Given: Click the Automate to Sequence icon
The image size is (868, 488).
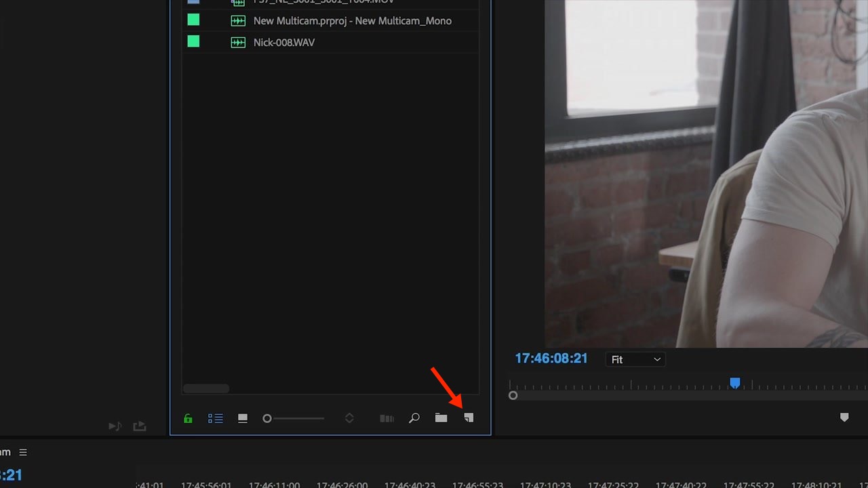Looking at the screenshot, I should pyautogui.click(x=387, y=418).
